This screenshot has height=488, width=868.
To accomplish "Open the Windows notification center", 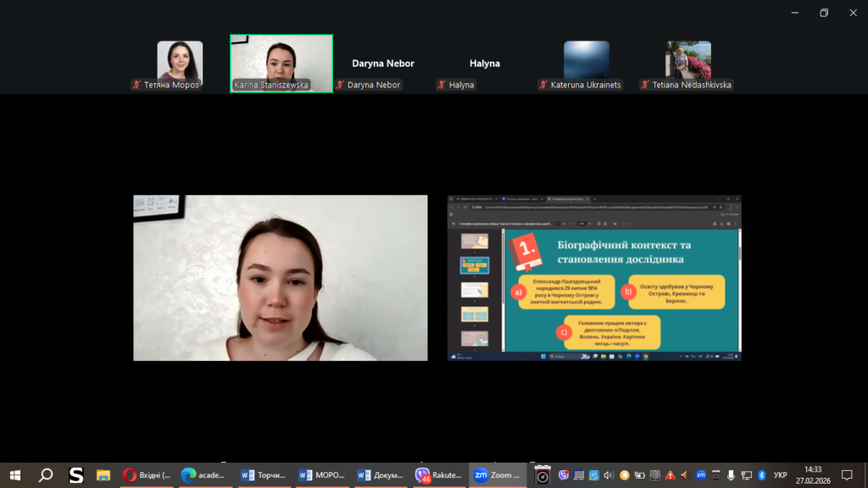I will click(846, 474).
